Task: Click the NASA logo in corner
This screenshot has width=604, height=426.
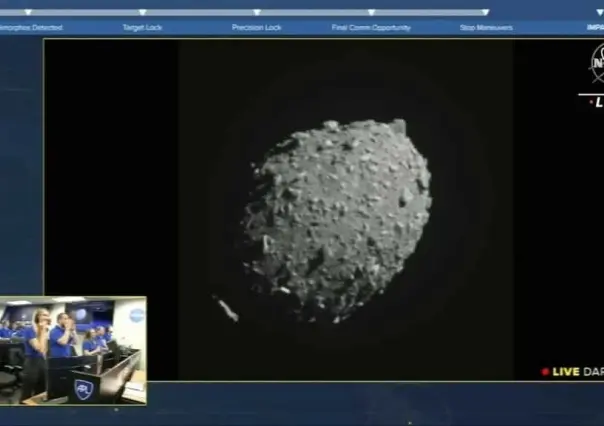Action: tap(597, 64)
